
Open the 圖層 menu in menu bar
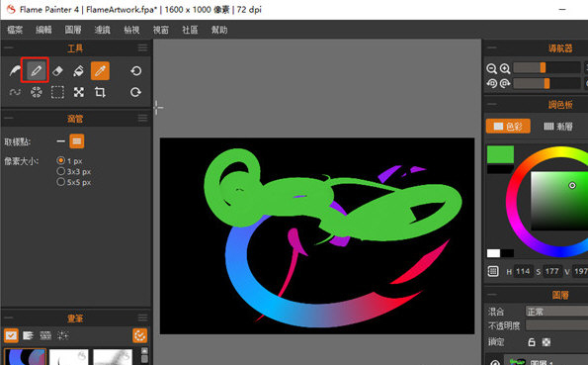73,30
